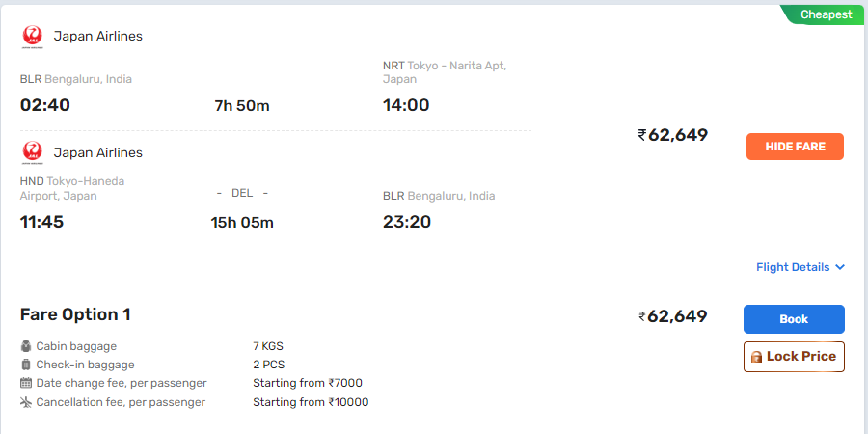Click the date change fee calendar icon
This screenshot has height=434, width=868.
(26, 383)
